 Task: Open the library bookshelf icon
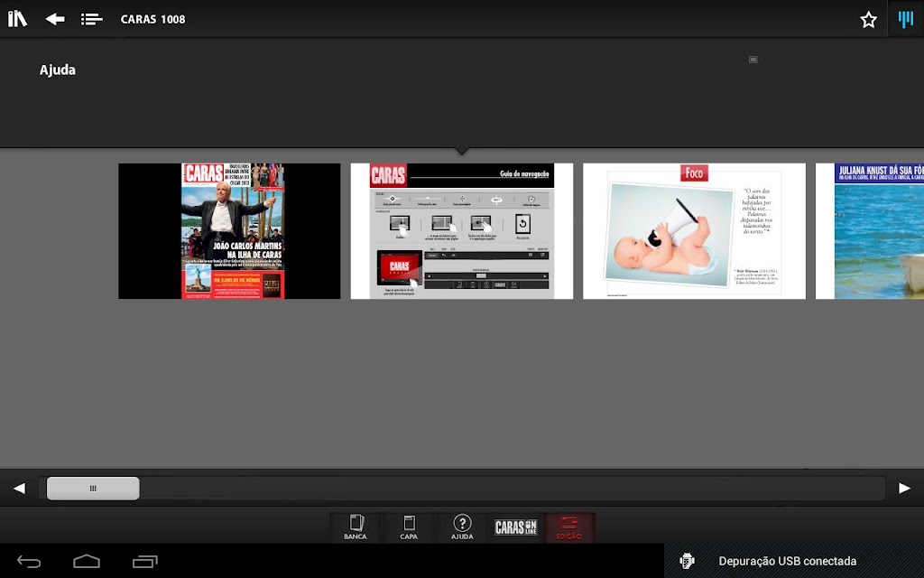pyautogui.click(x=17, y=19)
